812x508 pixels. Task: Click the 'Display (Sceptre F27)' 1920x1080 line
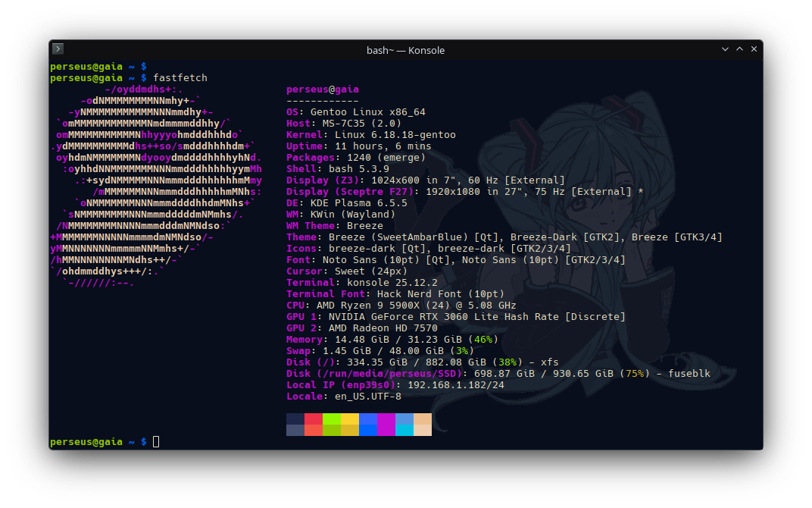tap(465, 192)
